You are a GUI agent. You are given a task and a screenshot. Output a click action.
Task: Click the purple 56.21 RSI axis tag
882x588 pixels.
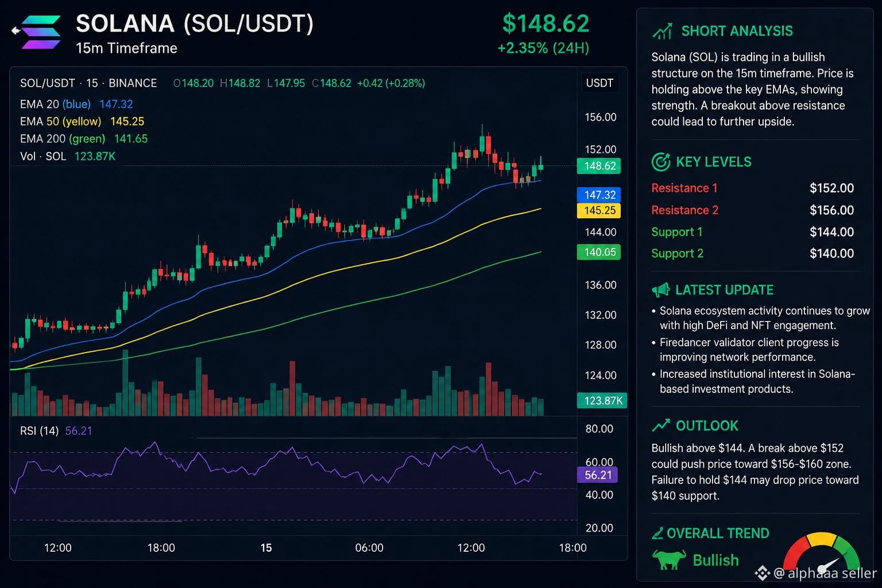[x=598, y=475]
